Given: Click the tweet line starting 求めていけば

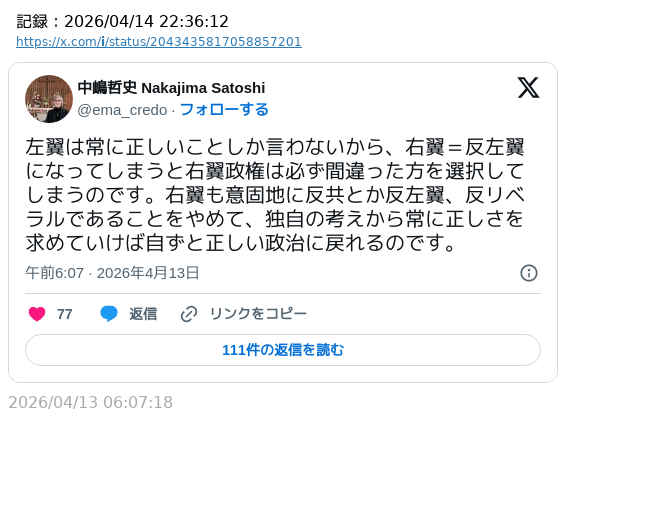Looking at the screenshot, I should (241, 243).
